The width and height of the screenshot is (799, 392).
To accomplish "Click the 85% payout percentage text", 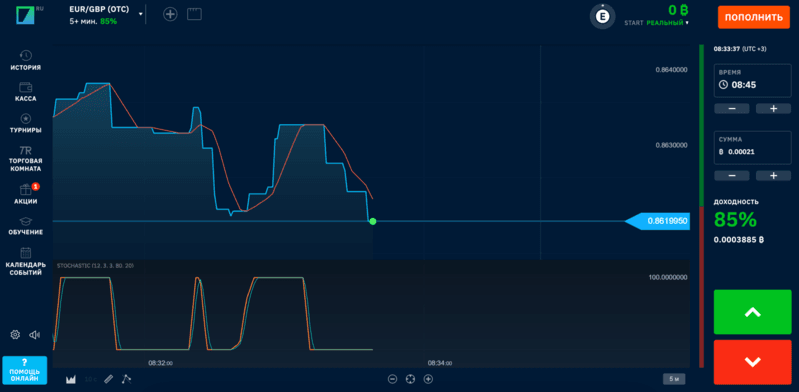I will pyautogui.click(x=735, y=220).
